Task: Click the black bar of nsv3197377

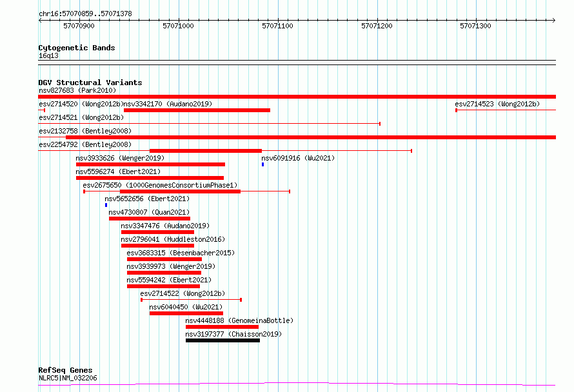Action: [223, 340]
